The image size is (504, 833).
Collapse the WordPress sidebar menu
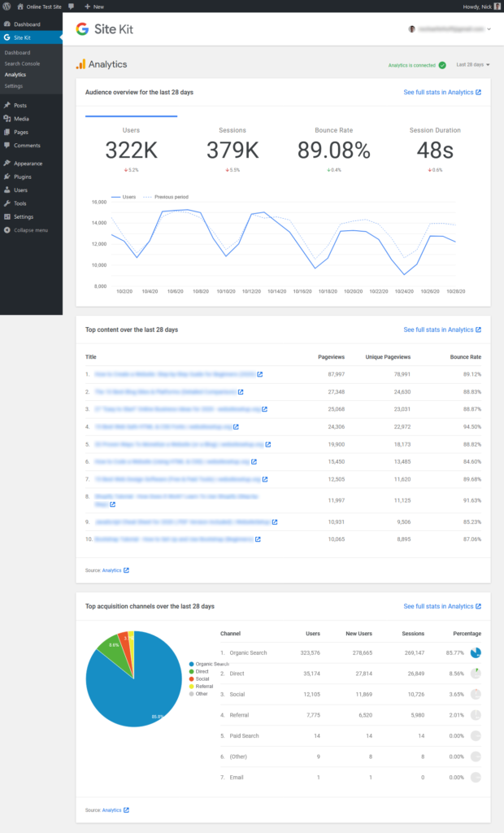(30, 230)
